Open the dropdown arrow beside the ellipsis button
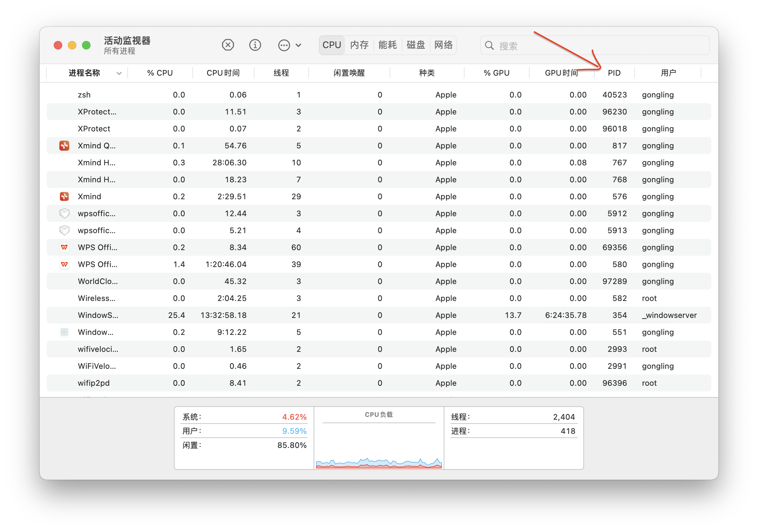Screen dimensions: 758x532 point(298,45)
